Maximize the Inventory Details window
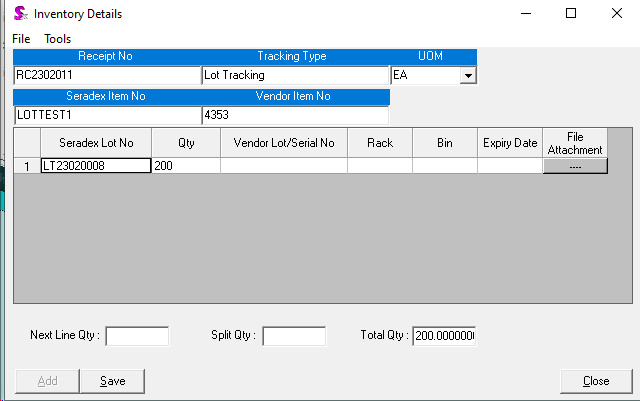The height and width of the screenshot is (401, 640). coord(571,14)
